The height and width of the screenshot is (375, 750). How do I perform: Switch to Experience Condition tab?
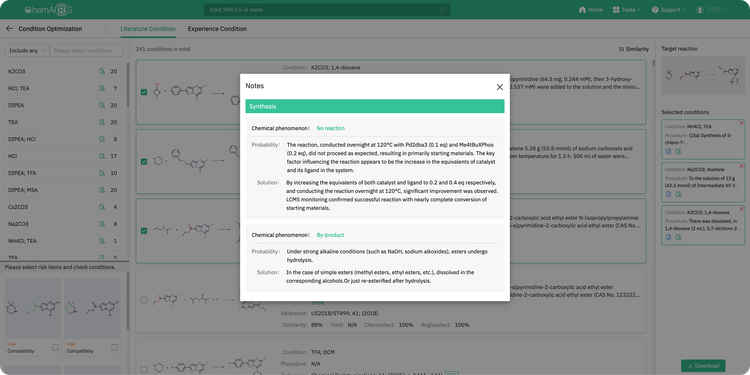point(217,29)
